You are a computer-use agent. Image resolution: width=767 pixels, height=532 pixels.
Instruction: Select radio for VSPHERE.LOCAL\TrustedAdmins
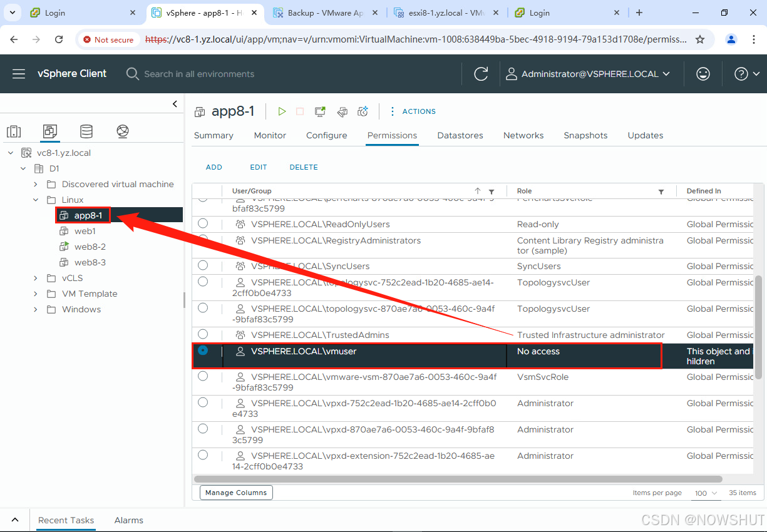pos(203,334)
